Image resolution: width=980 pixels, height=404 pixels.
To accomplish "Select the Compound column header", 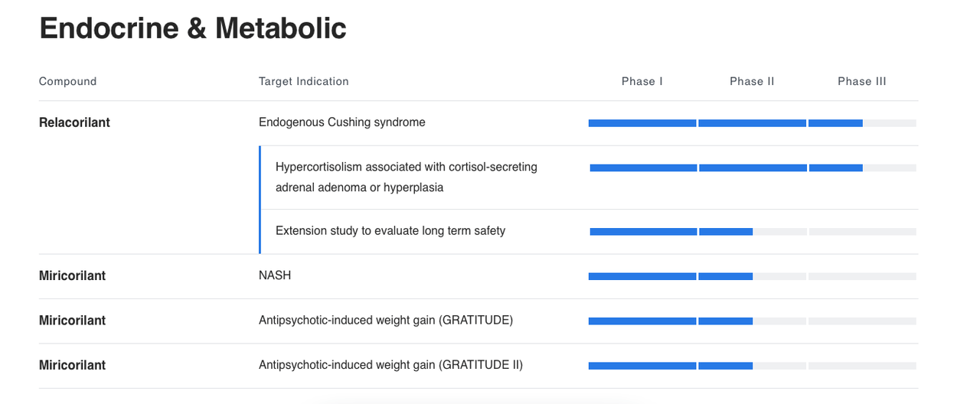I will [68, 81].
